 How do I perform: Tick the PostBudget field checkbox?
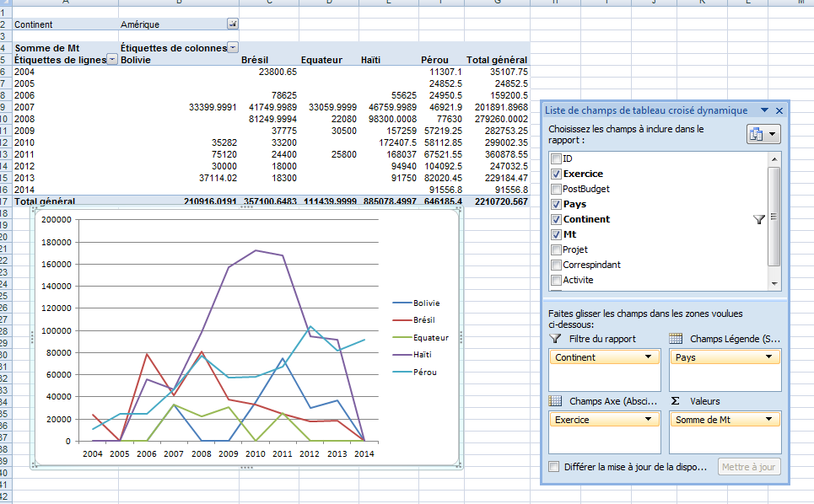coord(556,189)
